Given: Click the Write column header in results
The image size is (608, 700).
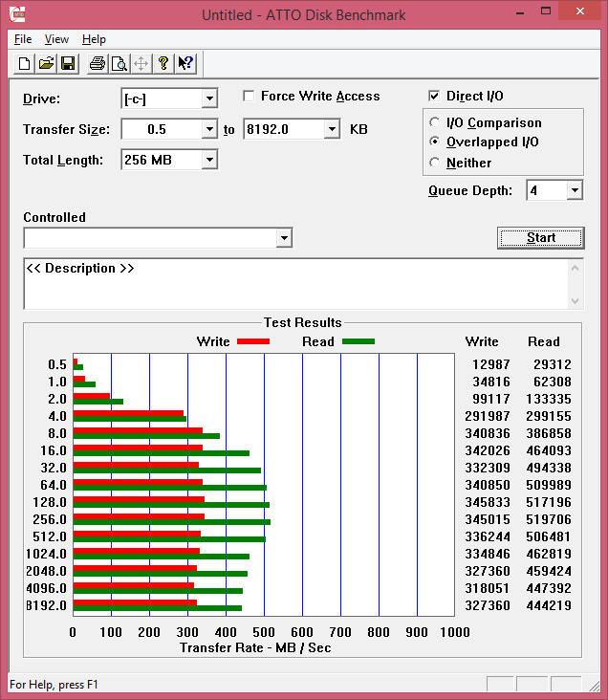Looking at the screenshot, I should (482, 341).
